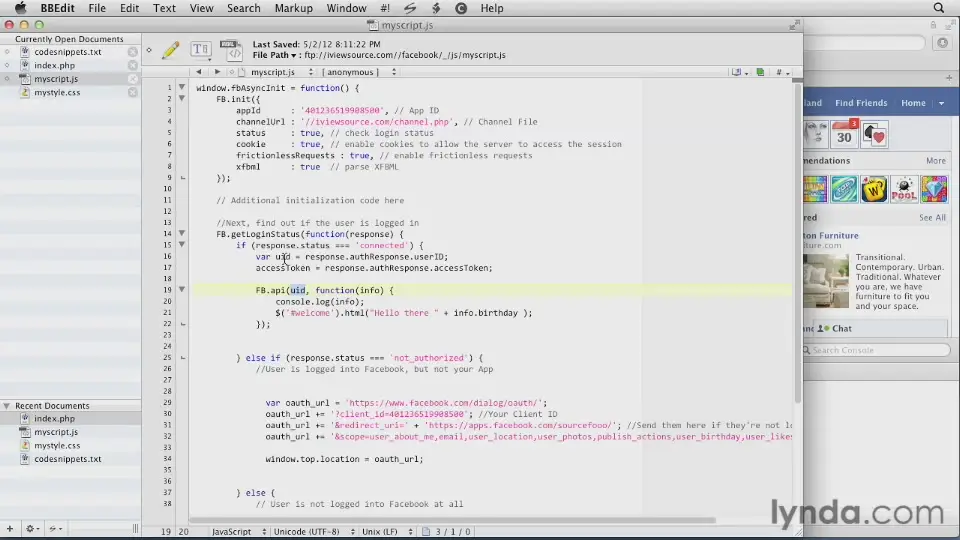Open the Facebook account dropdown arrow

[942, 103]
